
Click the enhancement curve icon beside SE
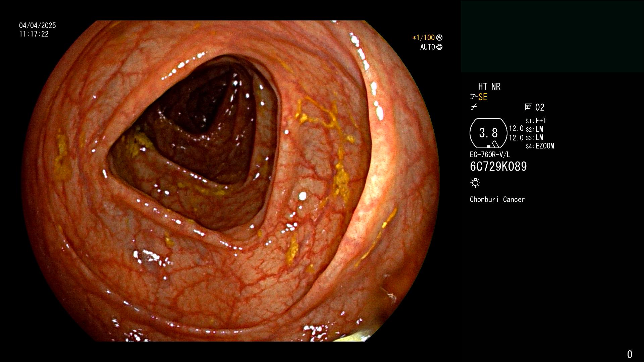point(474,97)
